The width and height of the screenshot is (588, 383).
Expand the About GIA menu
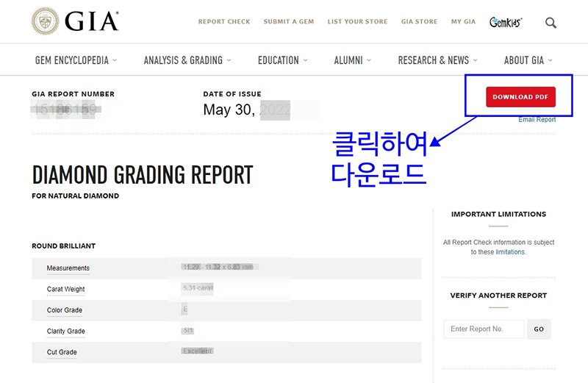pyautogui.click(x=528, y=60)
